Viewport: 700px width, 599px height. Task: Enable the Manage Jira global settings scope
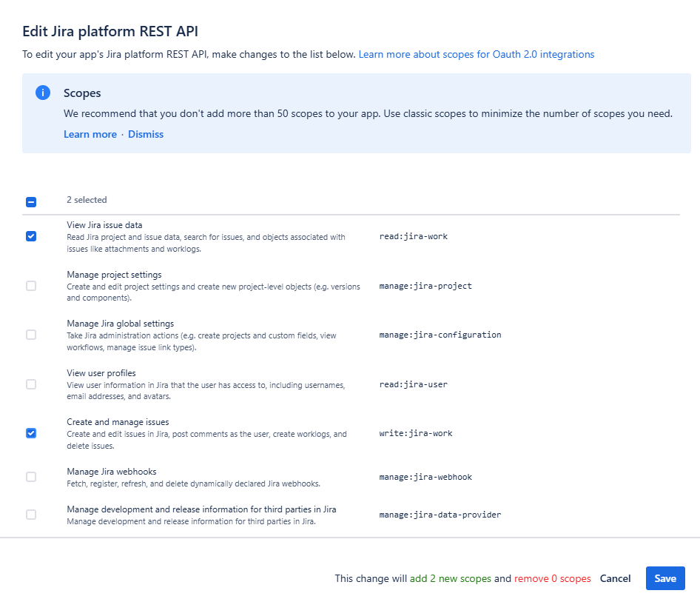[x=31, y=334]
